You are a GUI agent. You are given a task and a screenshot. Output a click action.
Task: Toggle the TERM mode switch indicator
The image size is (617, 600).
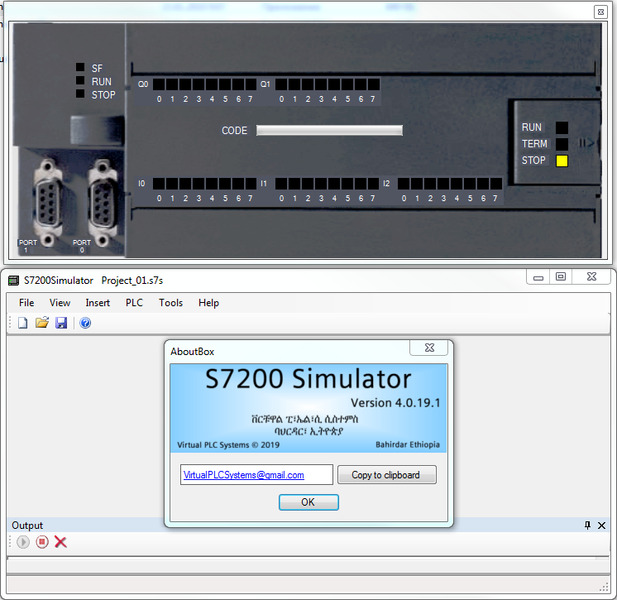[562, 144]
